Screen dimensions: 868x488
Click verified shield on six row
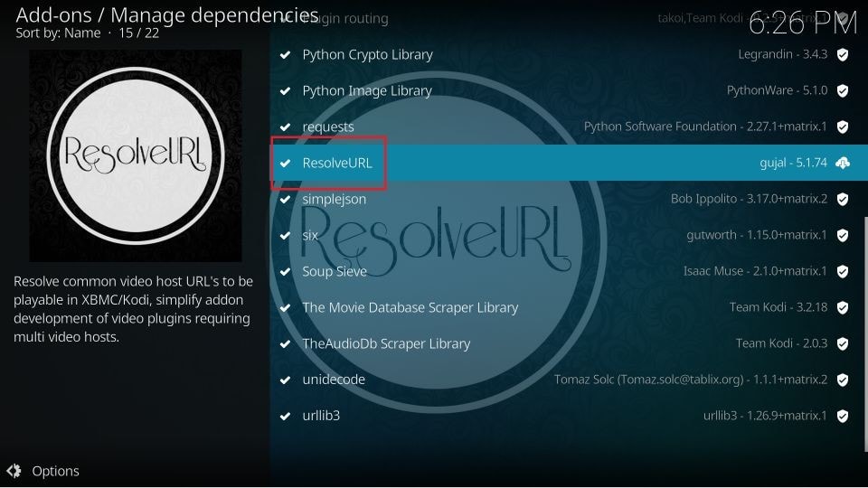point(843,235)
